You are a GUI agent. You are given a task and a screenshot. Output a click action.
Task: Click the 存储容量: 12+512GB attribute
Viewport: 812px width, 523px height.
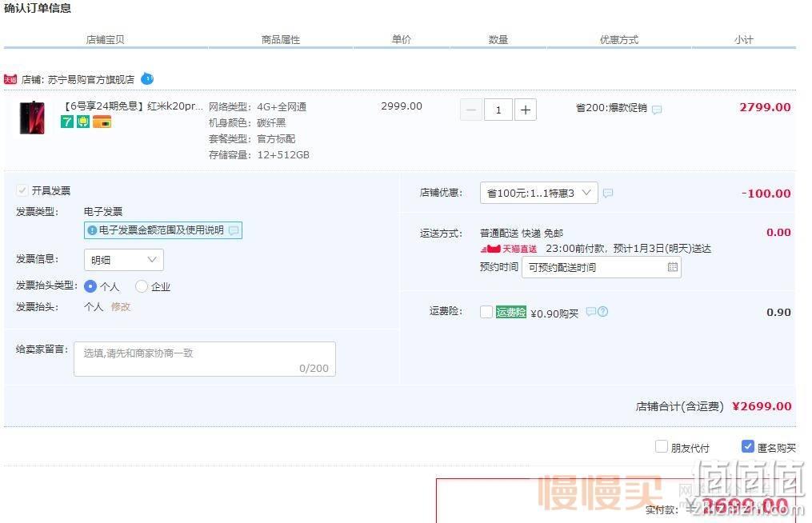click(259, 155)
